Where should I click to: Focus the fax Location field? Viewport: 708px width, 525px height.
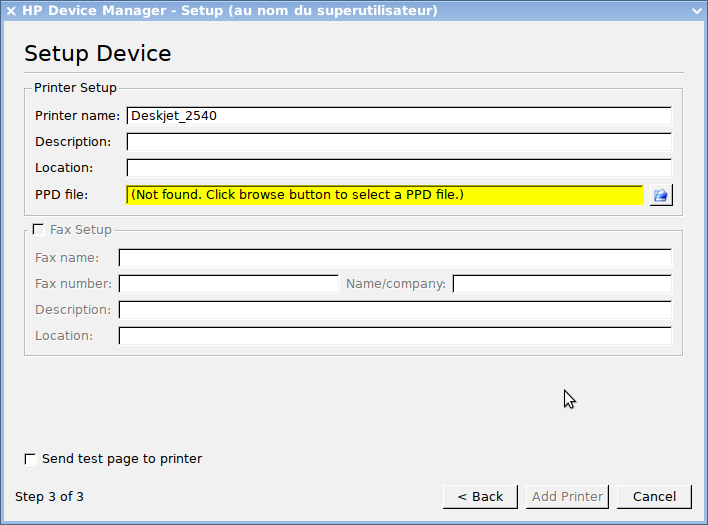pyautogui.click(x=395, y=336)
